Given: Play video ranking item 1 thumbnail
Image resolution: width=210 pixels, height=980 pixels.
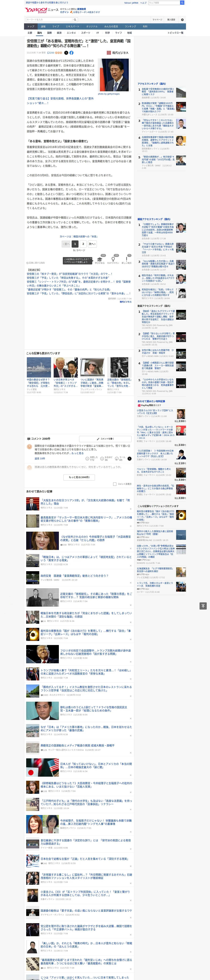Looking at the screenshot, I should click(181, 315).
